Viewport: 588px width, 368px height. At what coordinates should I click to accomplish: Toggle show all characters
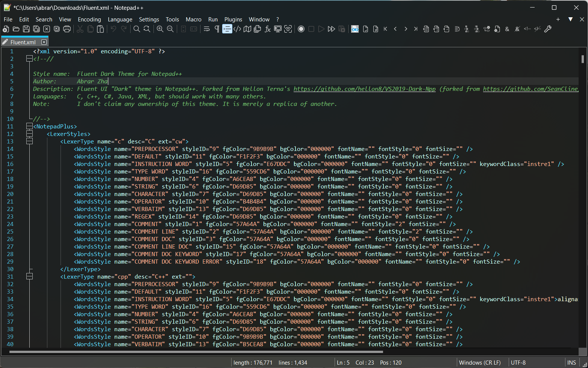tap(217, 29)
